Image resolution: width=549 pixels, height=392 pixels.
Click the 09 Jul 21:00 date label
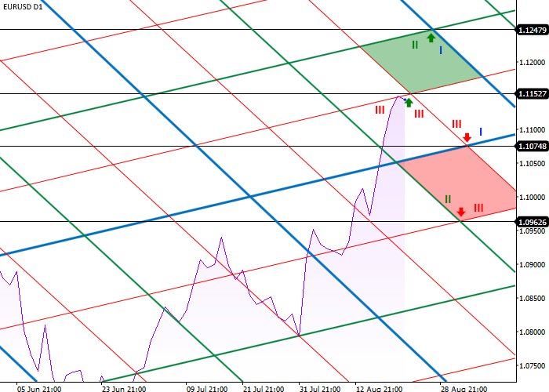207,389
